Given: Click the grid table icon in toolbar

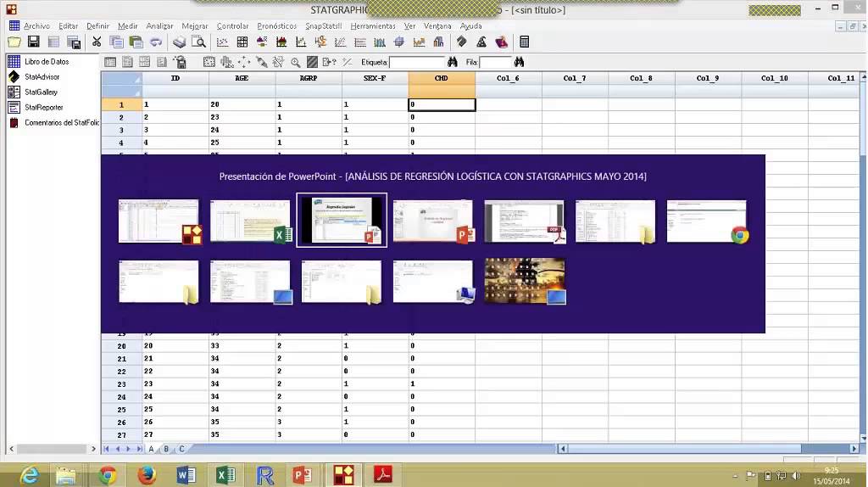Looking at the screenshot, I should click(242, 42).
